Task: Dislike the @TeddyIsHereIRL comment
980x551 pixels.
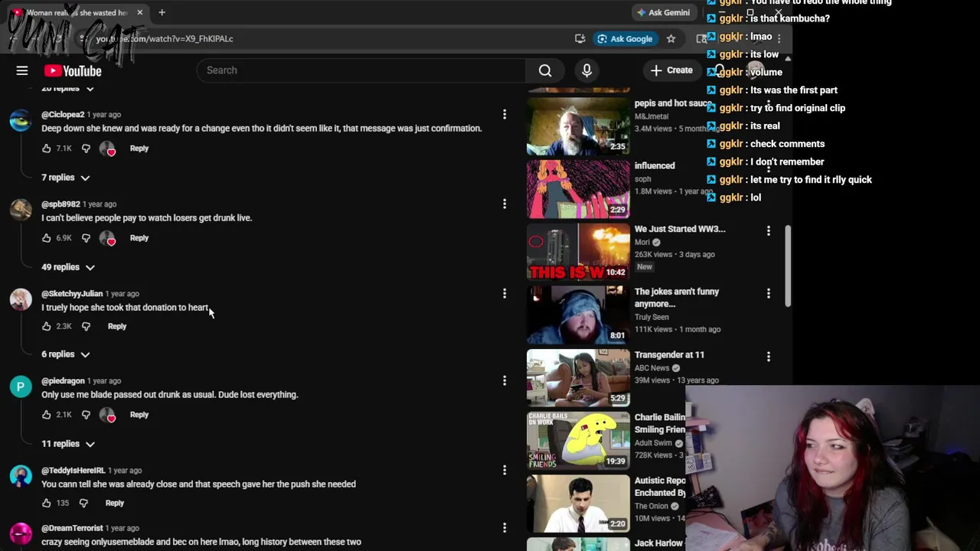Action: (x=83, y=503)
